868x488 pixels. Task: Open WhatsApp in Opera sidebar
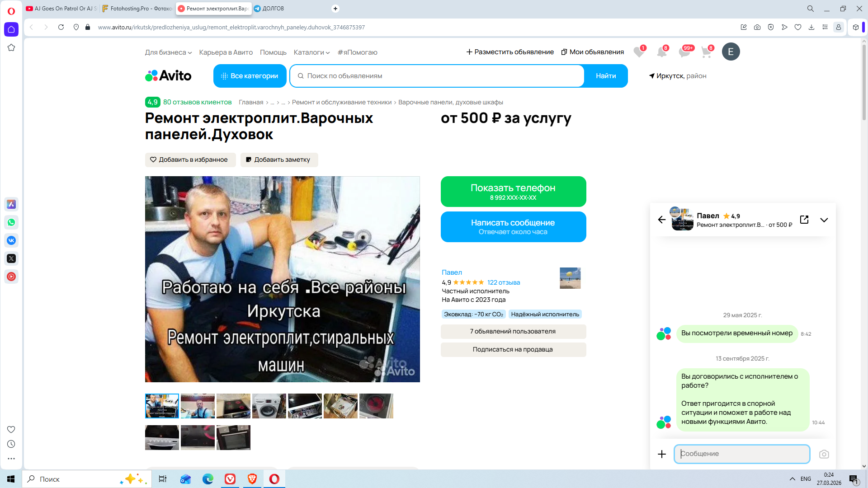pyautogui.click(x=11, y=222)
